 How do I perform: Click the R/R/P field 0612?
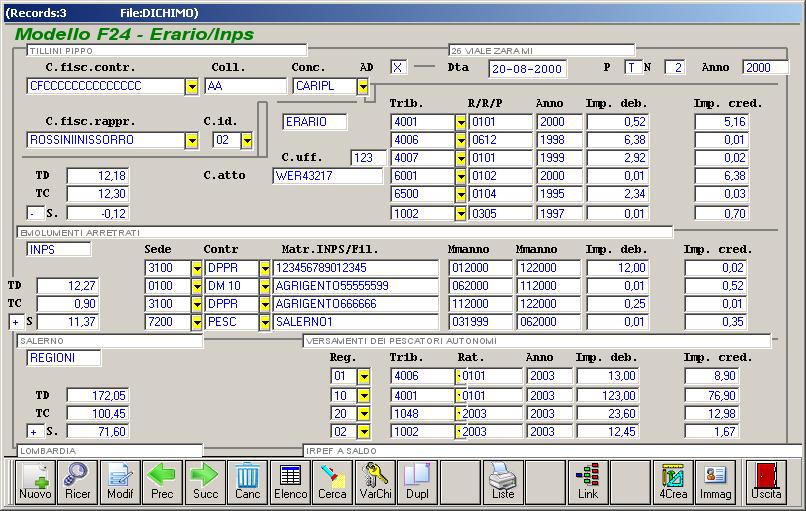click(x=501, y=140)
